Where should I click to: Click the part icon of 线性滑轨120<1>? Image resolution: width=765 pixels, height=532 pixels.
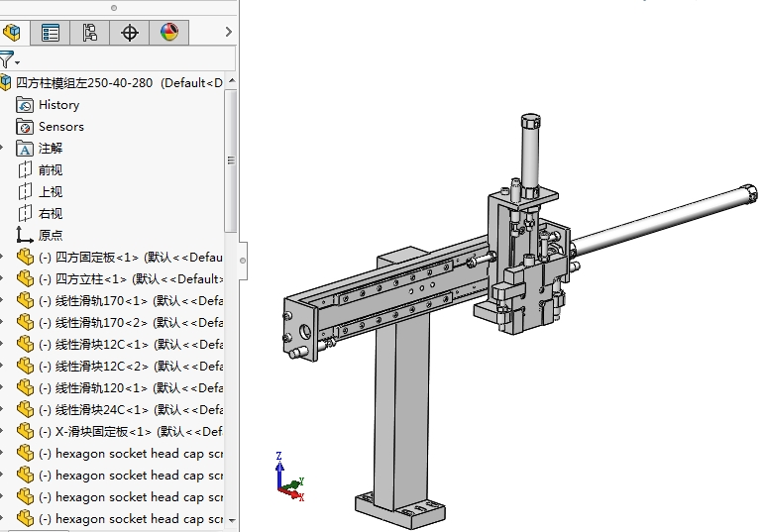[x=26, y=388]
